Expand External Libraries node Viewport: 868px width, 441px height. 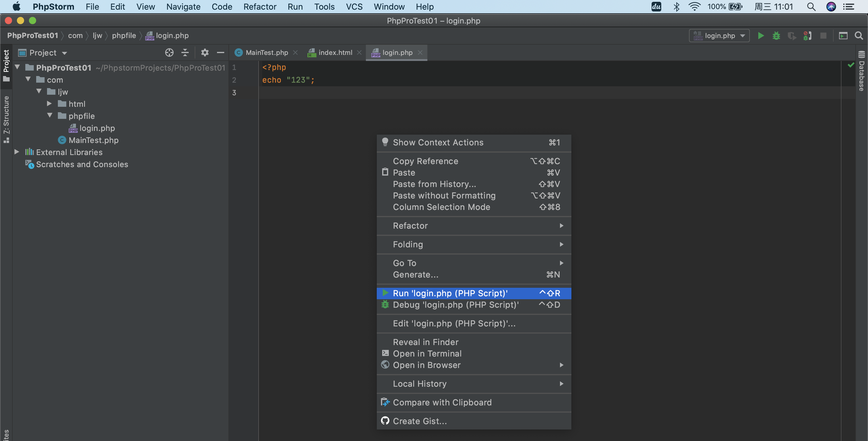click(x=17, y=152)
